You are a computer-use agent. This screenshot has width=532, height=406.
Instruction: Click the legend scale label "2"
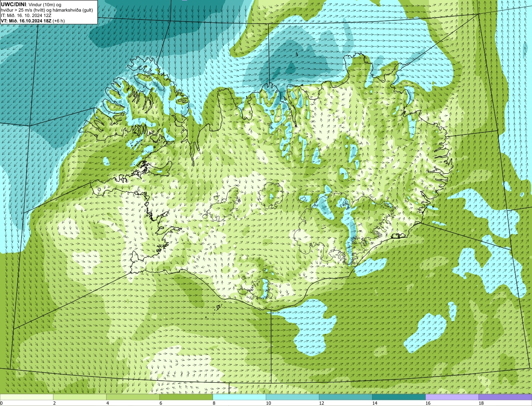coord(54,403)
